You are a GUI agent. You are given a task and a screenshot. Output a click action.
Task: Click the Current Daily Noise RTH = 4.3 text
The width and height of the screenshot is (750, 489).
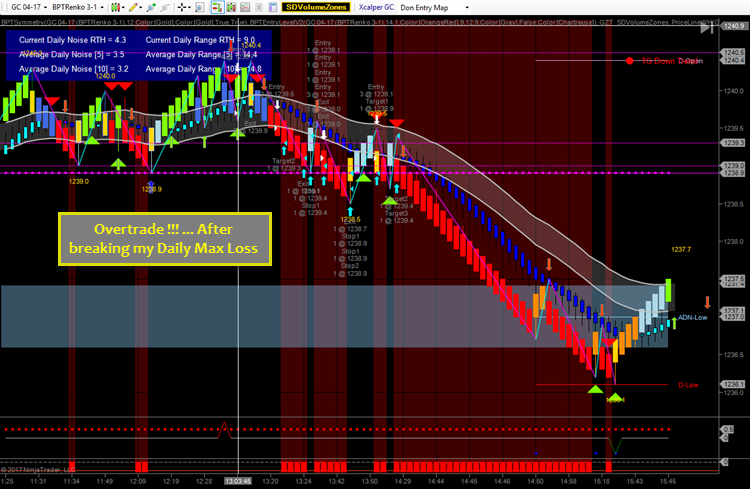tap(73, 40)
